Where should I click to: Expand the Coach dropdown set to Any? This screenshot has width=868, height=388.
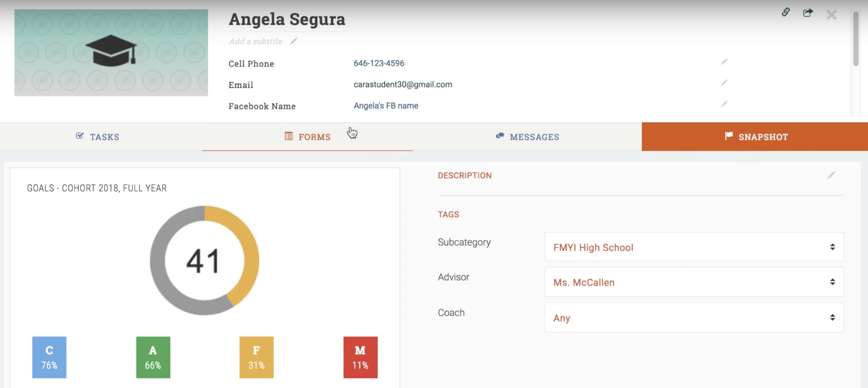pos(694,317)
